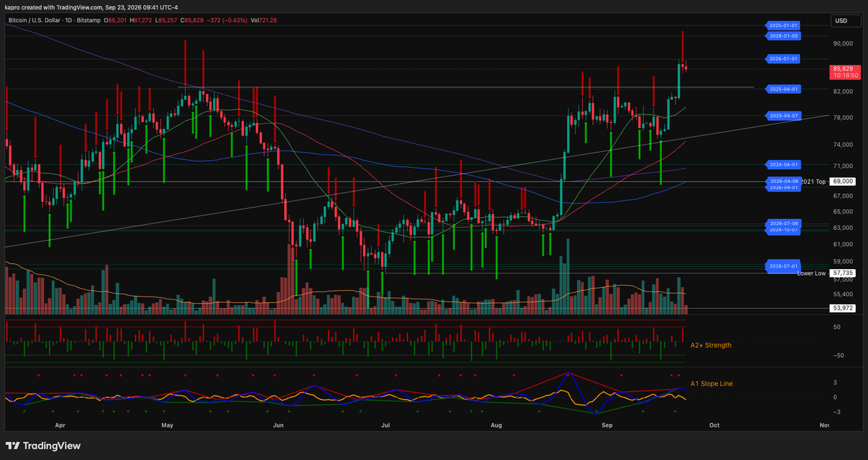Viewport: 868px width, 460px height.
Task: Click the Apr label on time axis
Action: 60,427
